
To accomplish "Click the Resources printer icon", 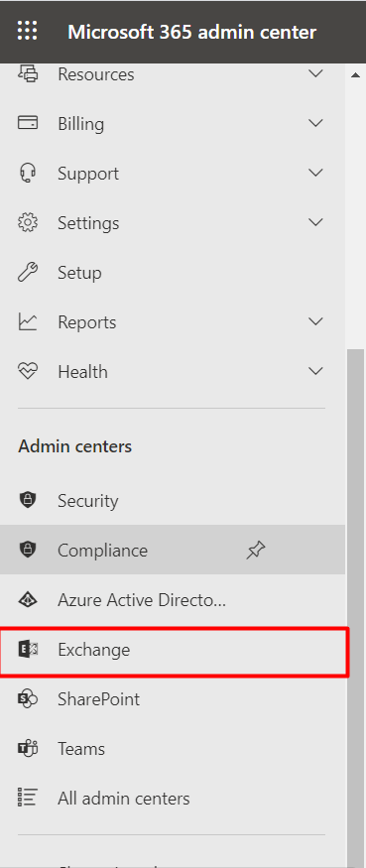I will click(x=28, y=73).
